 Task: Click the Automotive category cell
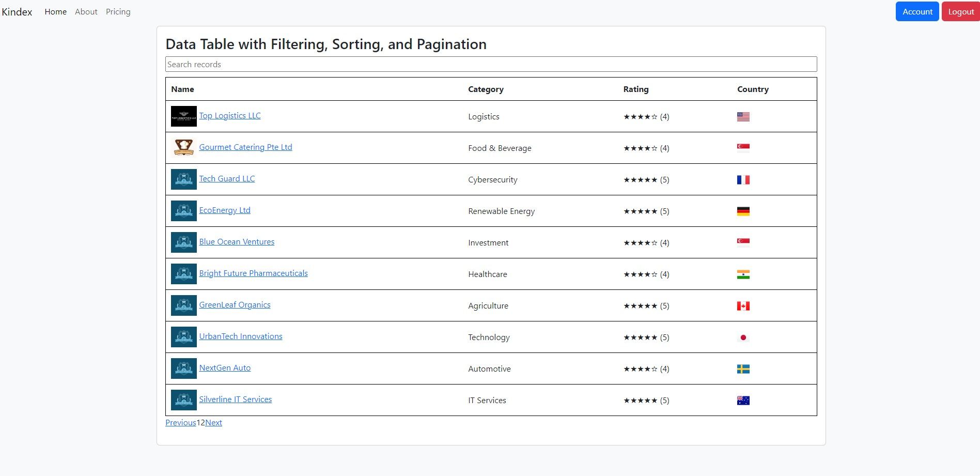[x=490, y=369]
